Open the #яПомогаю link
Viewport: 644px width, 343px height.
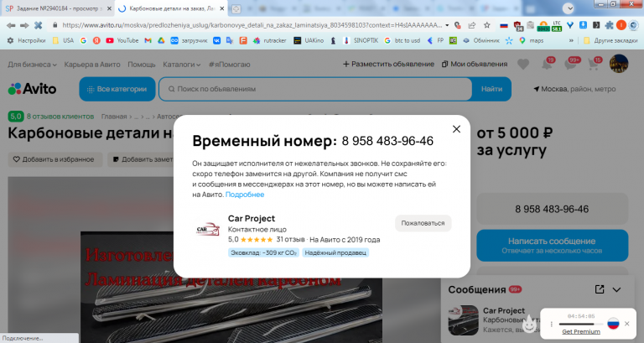click(229, 65)
